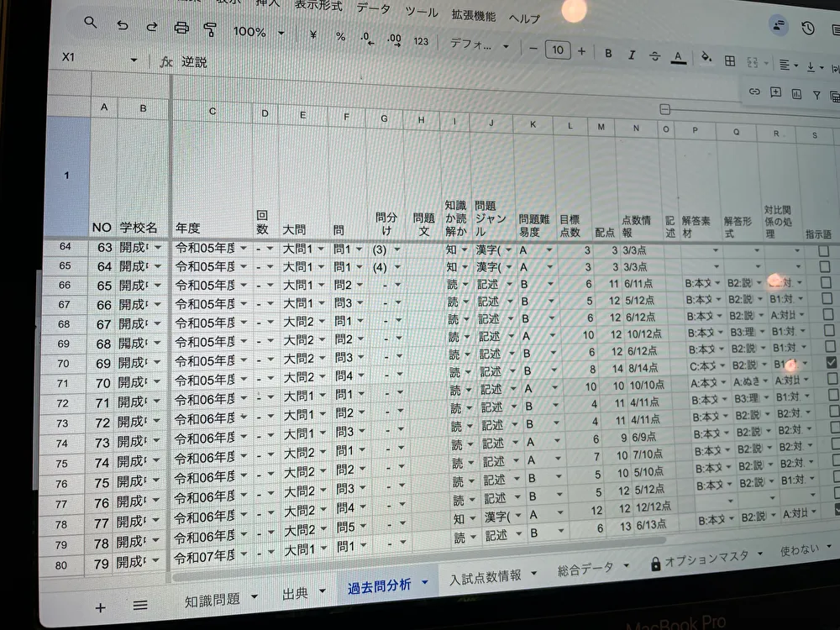
Task: Format as percent
Action: pos(340,36)
